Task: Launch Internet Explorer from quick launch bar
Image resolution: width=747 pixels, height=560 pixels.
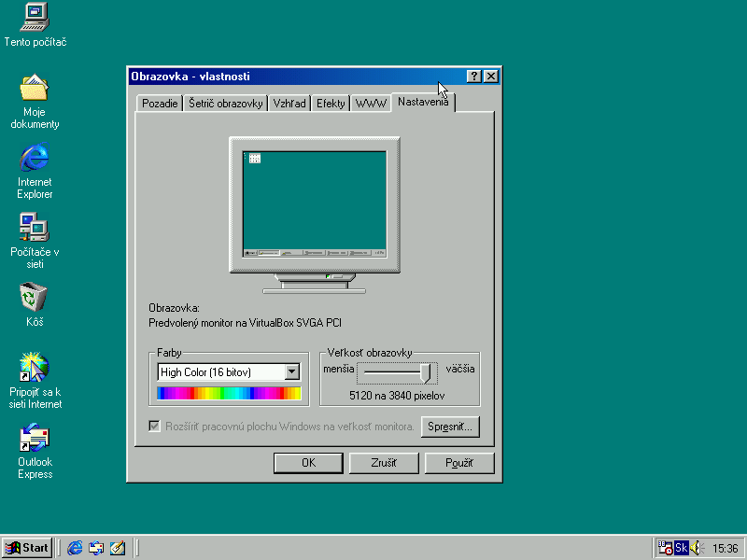Action: click(x=75, y=548)
